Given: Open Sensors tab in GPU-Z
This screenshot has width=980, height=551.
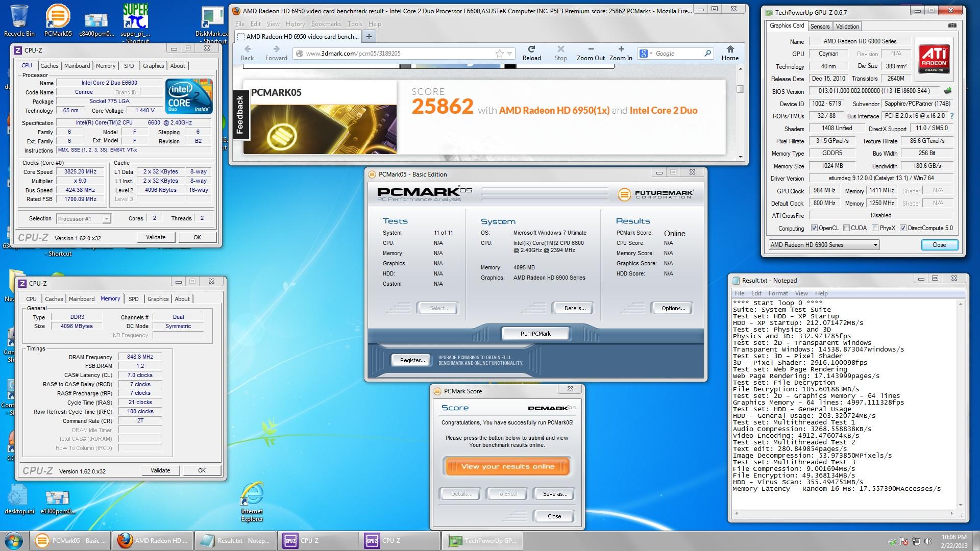Looking at the screenshot, I should coord(820,27).
